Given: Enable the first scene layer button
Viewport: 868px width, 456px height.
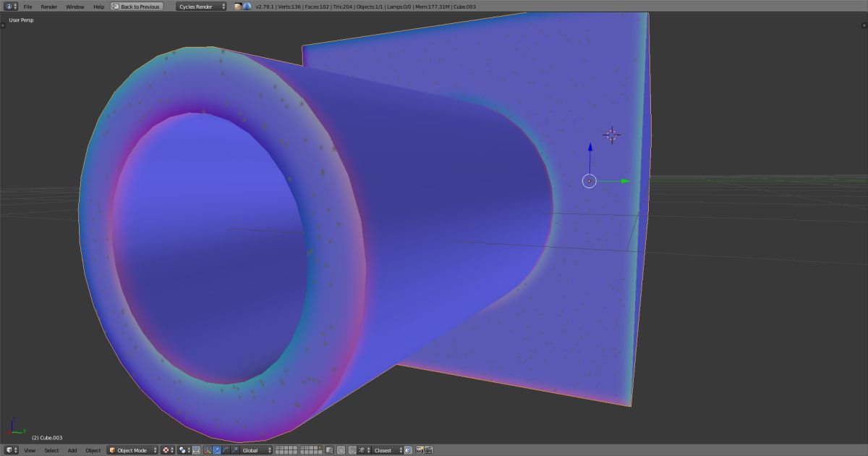Looking at the screenshot, I should click(278, 448).
